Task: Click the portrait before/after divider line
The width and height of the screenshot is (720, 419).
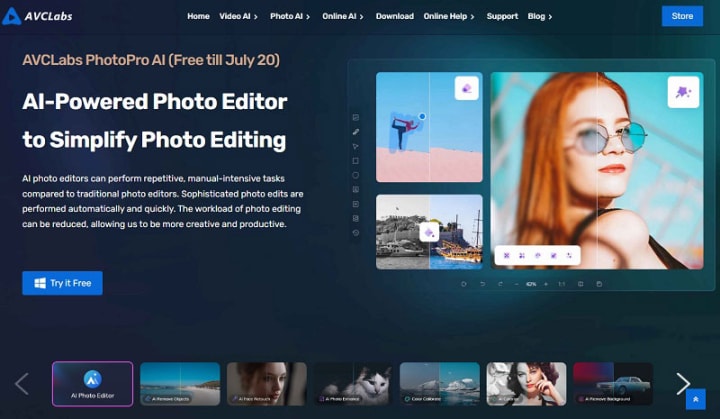Action: pyautogui.click(x=597, y=170)
